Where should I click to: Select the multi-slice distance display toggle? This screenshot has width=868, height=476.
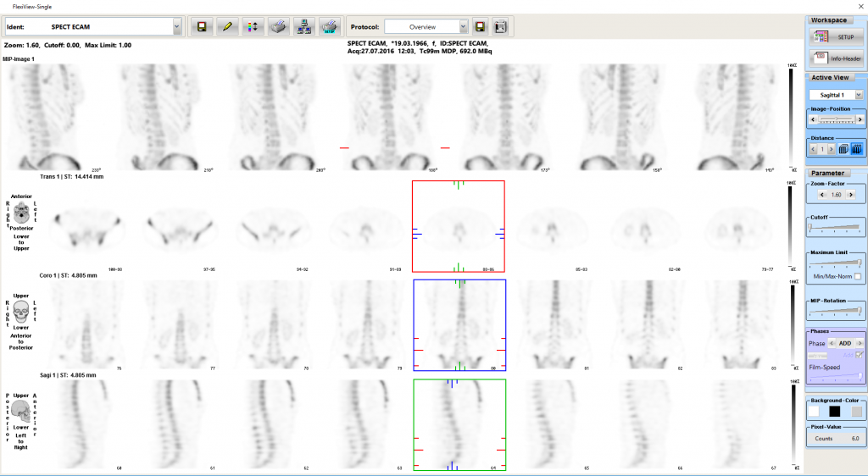(856, 149)
